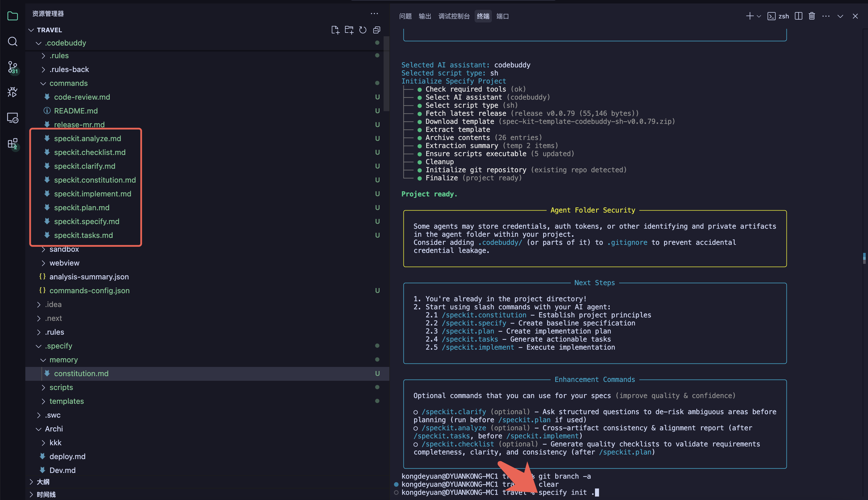The image size is (868, 500).
Task: Kill terminal with trash icon
Action: [x=812, y=16]
